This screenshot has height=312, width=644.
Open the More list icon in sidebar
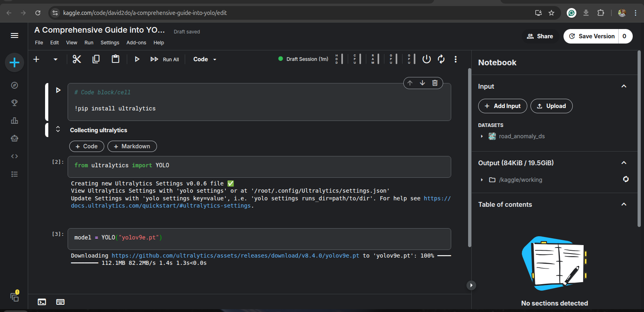point(14,174)
